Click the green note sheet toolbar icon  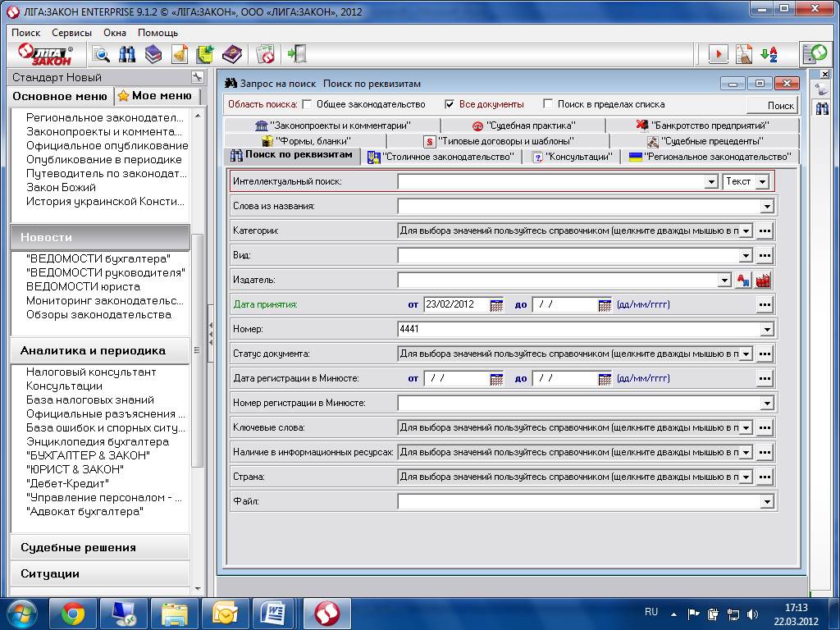coord(205,54)
